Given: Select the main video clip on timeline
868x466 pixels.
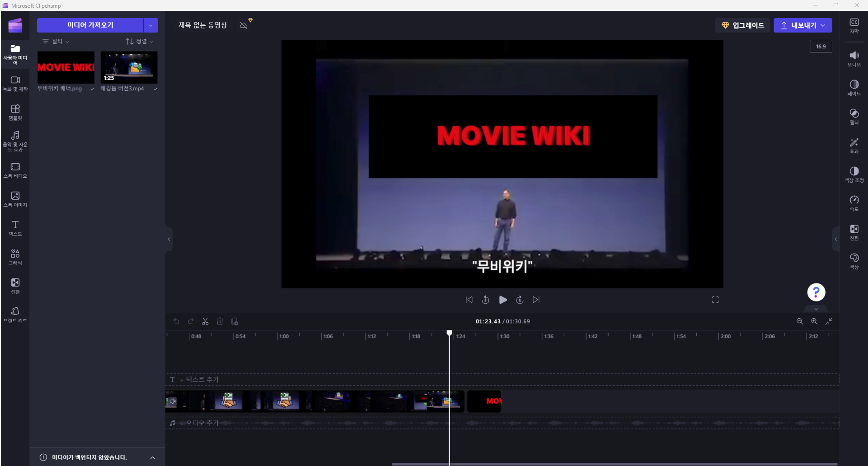Looking at the screenshot, I should [315, 401].
